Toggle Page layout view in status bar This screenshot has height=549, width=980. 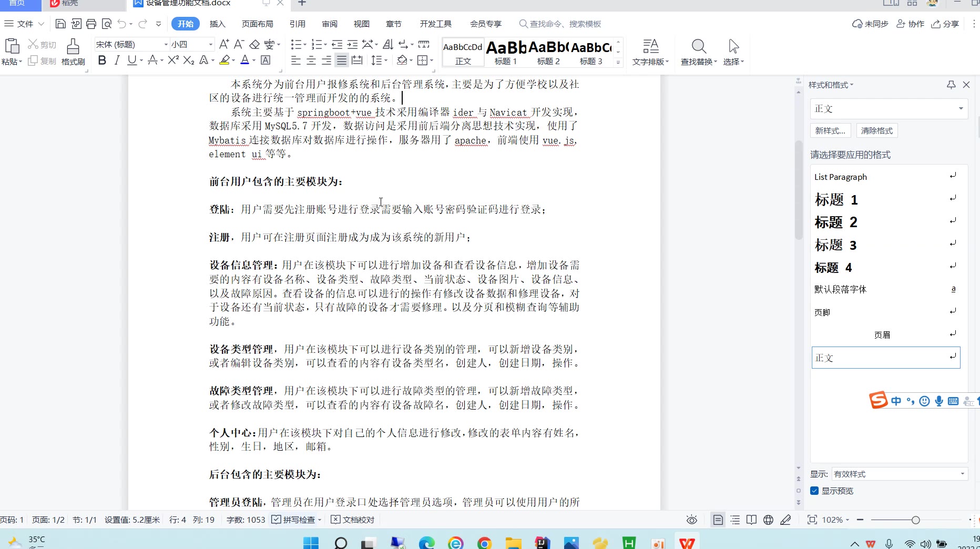(x=718, y=520)
